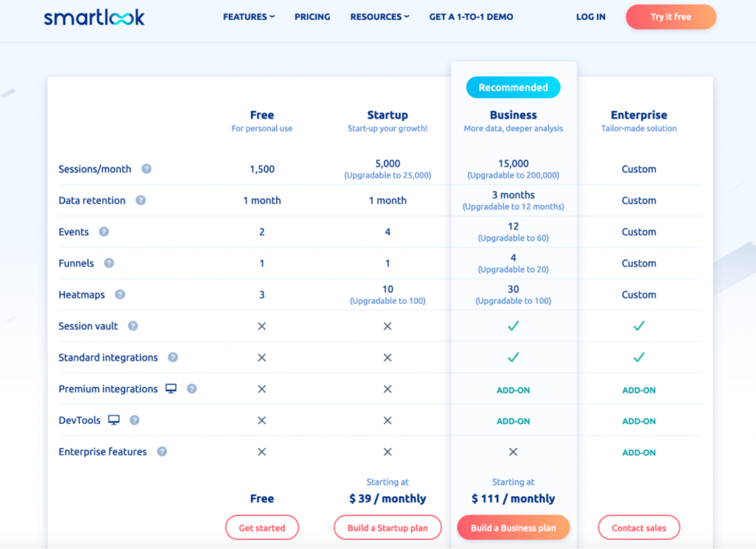Click the Standard integrations X under Free
Image resolution: width=756 pixels, height=549 pixels.
point(262,358)
